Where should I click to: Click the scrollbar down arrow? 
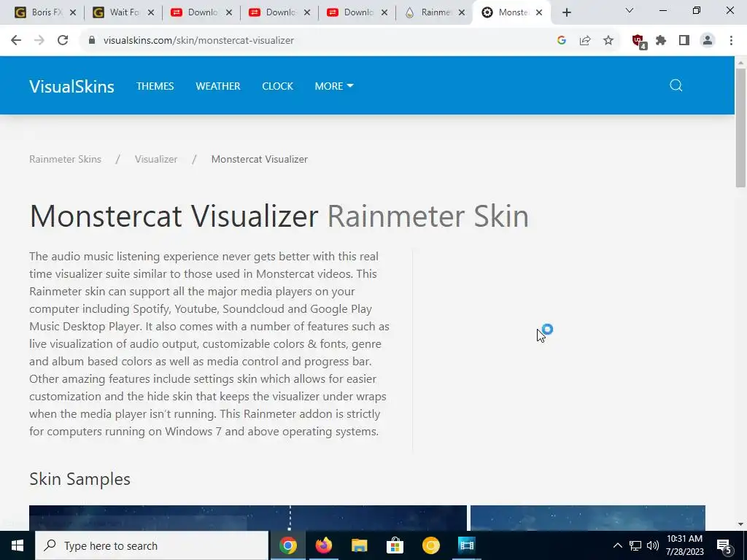740,524
